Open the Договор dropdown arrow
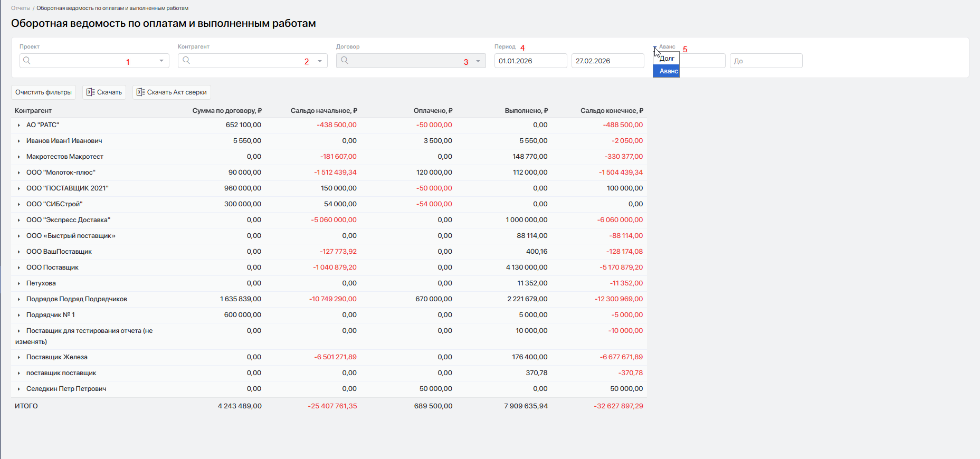Image resolution: width=980 pixels, height=459 pixels. 478,61
